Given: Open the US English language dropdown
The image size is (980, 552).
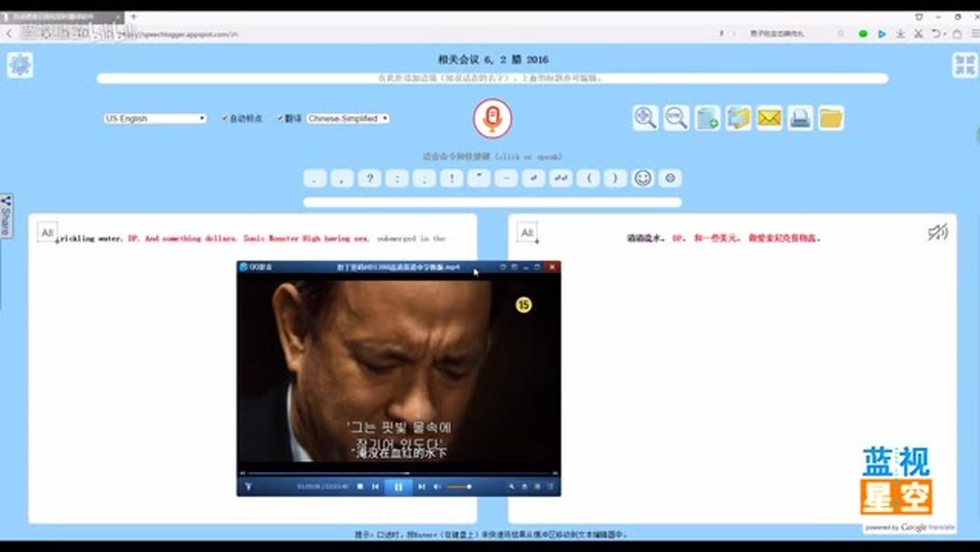Looking at the screenshot, I should 154,118.
